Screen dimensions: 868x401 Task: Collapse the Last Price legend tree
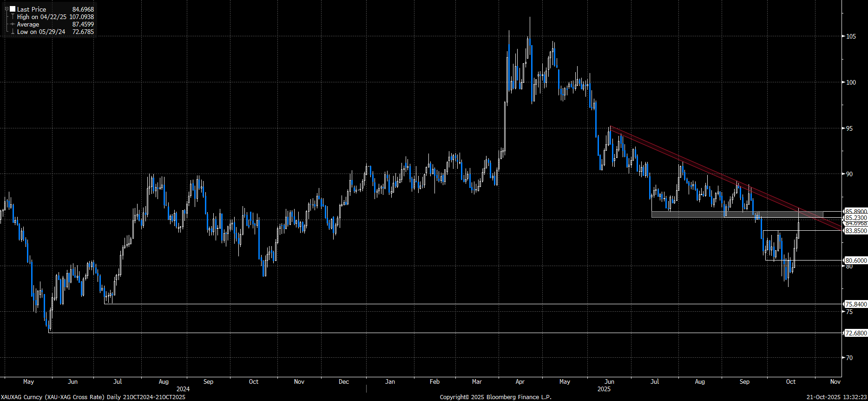click(7, 9)
